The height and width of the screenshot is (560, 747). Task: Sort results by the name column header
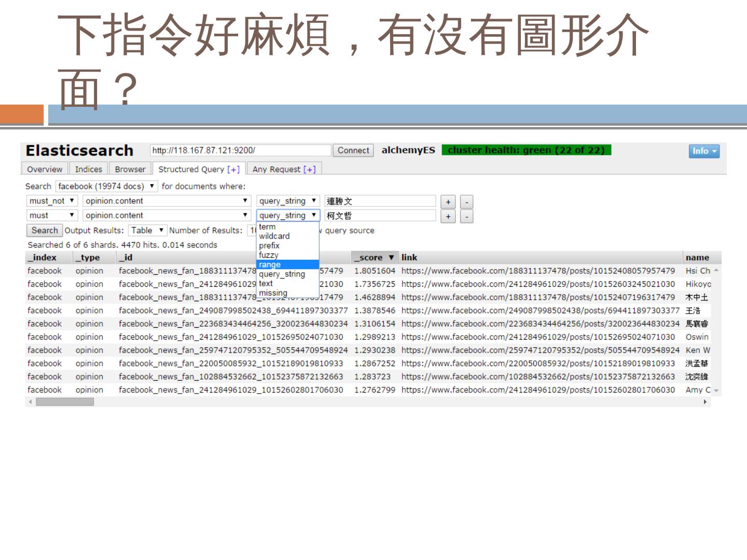click(697, 258)
